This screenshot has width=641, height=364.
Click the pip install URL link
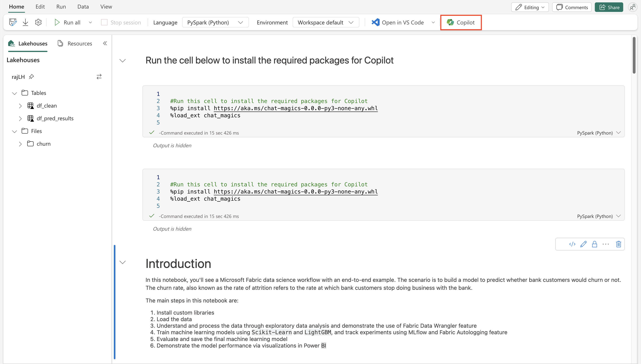click(x=295, y=108)
